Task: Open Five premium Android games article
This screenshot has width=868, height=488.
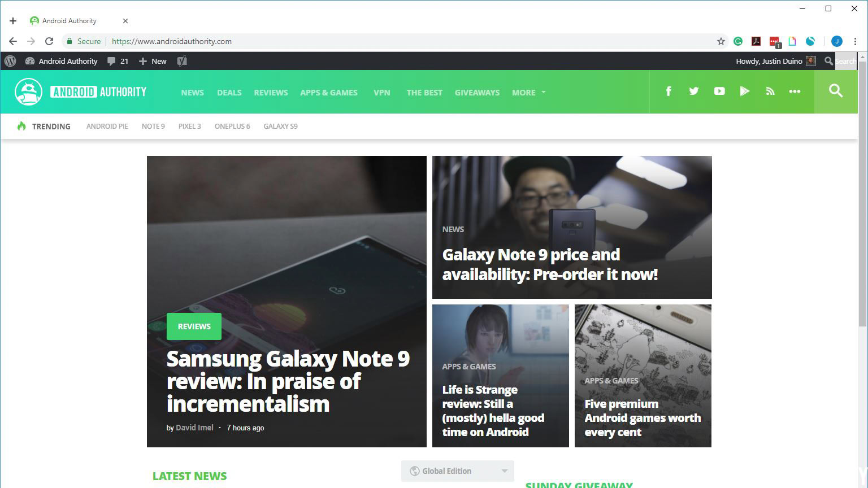Action: [x=643, y=418]
